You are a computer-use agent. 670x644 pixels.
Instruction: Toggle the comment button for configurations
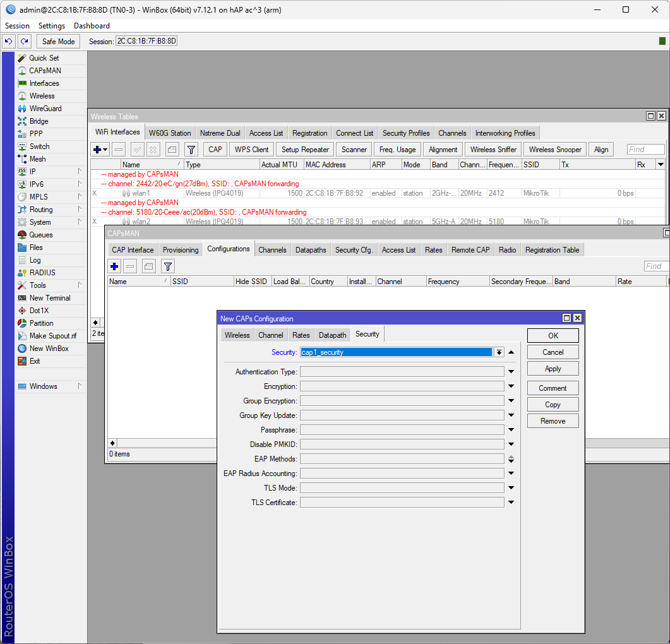tap(148, 266)
